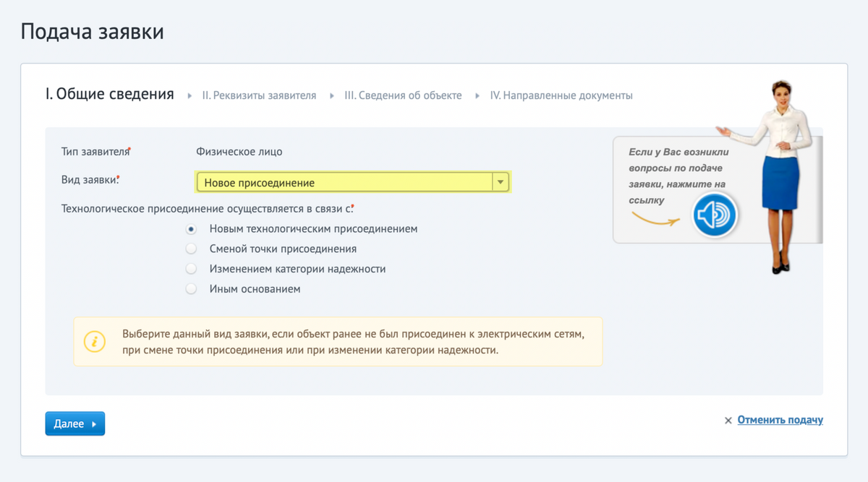Click the yellow info icon in the hint
Viewport: 868px width, 482px height.
click(x=94, y=341)
